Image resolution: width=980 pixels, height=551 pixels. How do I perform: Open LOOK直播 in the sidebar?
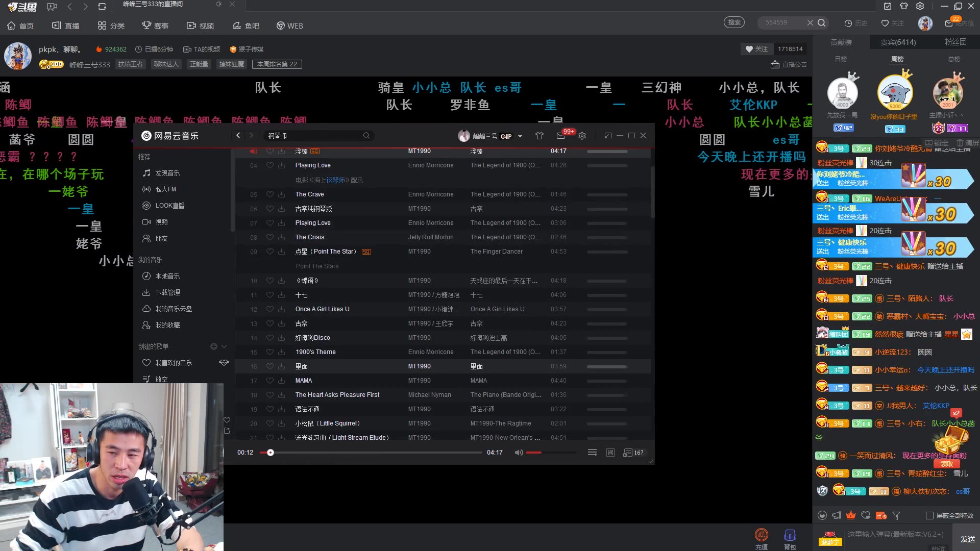click(163, 206)
